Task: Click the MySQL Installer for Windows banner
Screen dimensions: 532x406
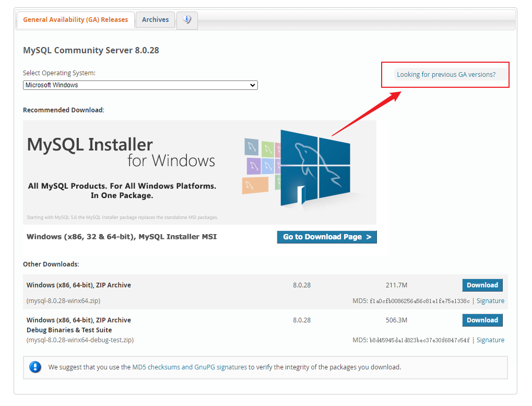Action: click(199, 172)
